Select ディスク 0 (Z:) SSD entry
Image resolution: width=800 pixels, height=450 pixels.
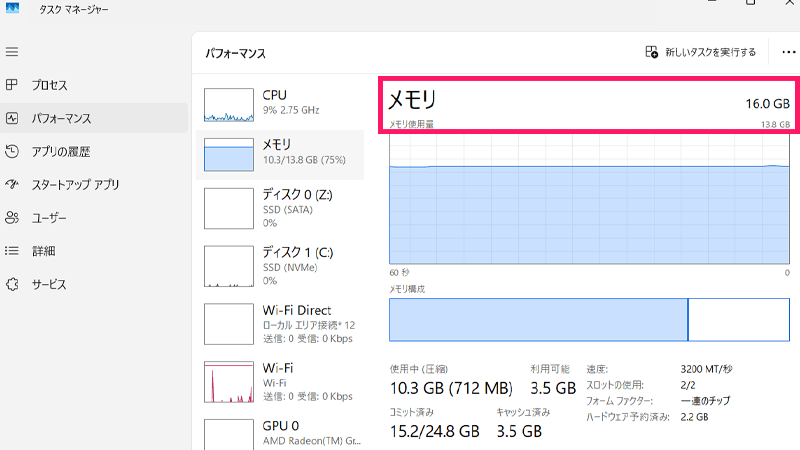(280, 206)
